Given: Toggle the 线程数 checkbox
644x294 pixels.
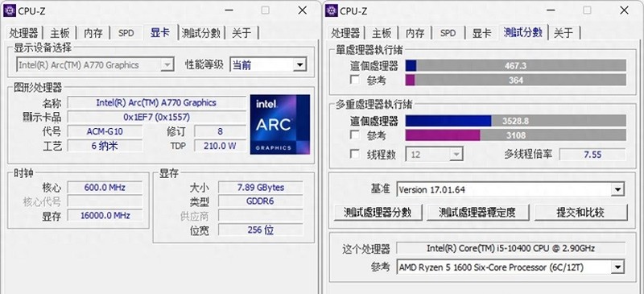Looking at the screenshot, I should (x=355, y=154).
